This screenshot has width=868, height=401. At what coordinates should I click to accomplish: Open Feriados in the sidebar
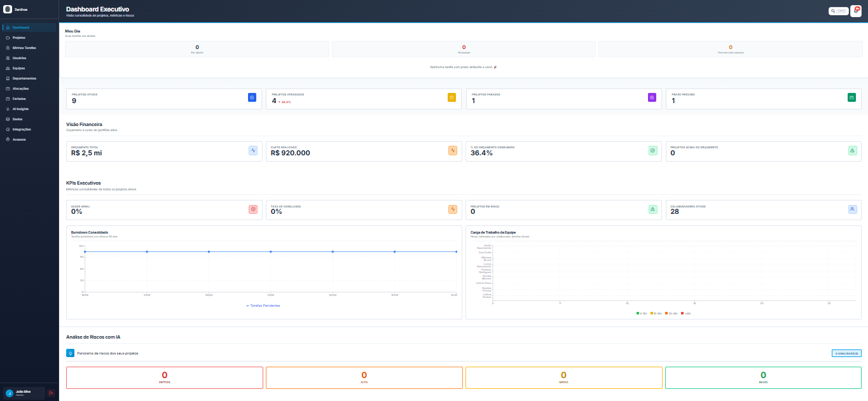click(x=29, y=99)
